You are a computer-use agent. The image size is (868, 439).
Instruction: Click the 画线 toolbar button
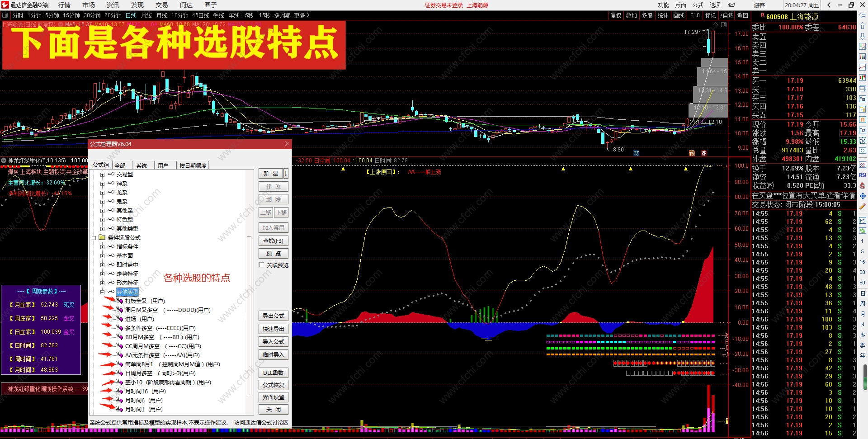tap(679, 15)
